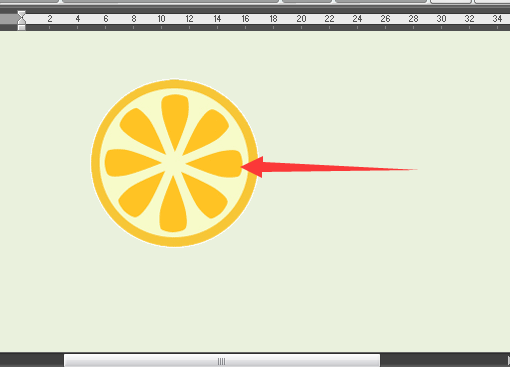
Task: Click the ruler at the 30 mark
Action: pos(441,19)
